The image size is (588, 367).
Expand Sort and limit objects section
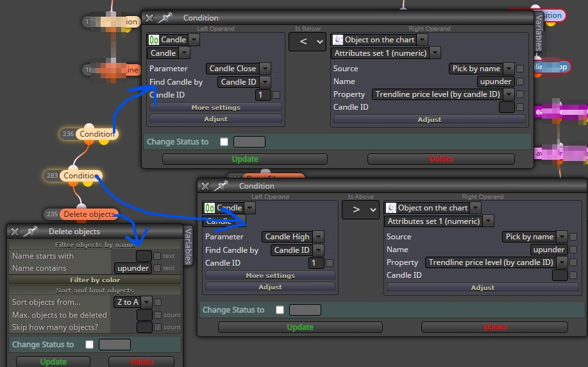pyautogui.click(x=95, y=290)
